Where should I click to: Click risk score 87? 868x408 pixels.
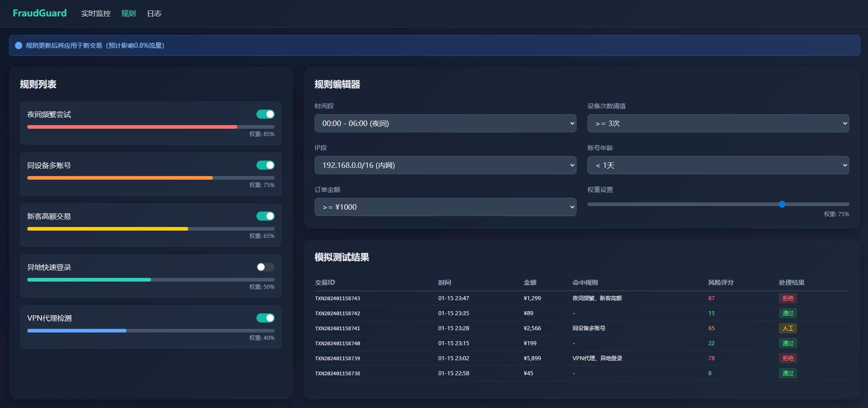tap(712, 298)
